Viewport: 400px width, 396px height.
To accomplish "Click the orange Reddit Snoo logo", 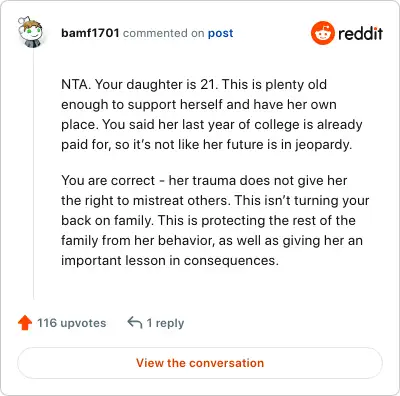I will click(322, 33).
